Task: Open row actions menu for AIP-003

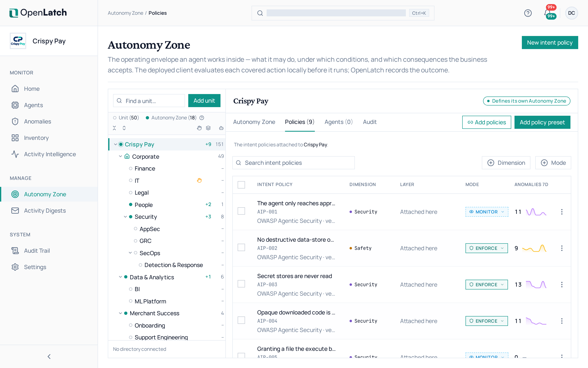Action: [562, 285]
